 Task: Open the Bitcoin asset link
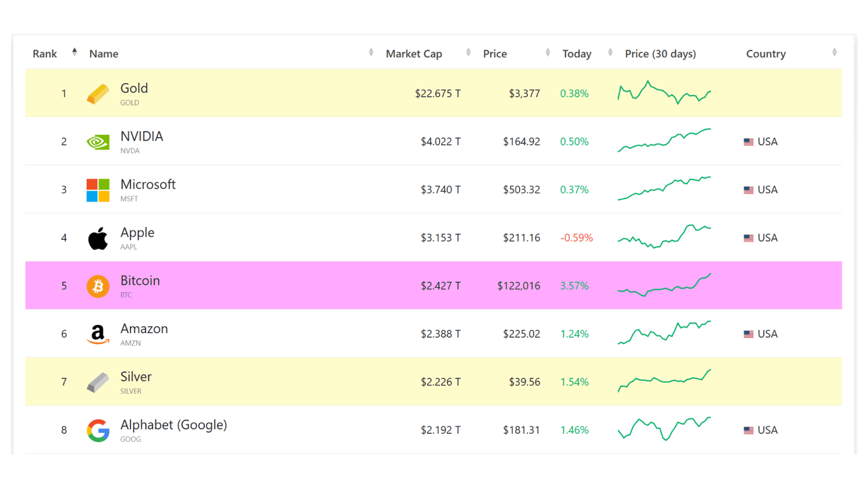point(140,281)
